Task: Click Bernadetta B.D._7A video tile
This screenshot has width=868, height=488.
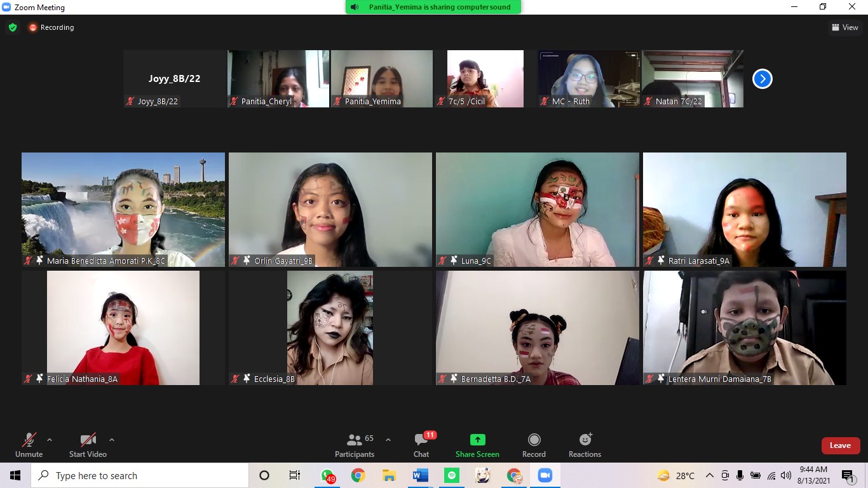Action: (538, 328)
